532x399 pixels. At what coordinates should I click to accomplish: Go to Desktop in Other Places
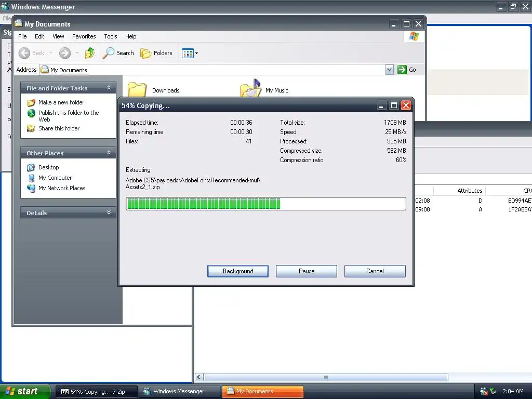(x=48, y=167)
